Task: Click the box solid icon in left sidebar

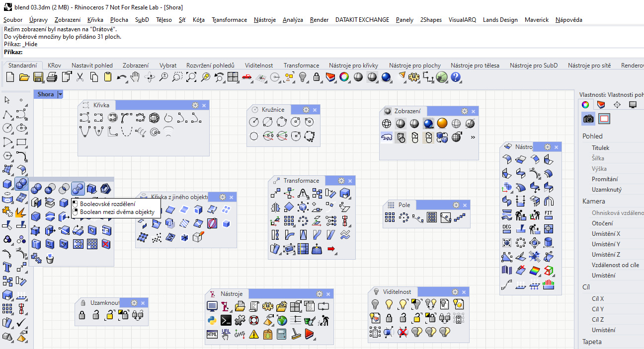Action: coord(7,184)
